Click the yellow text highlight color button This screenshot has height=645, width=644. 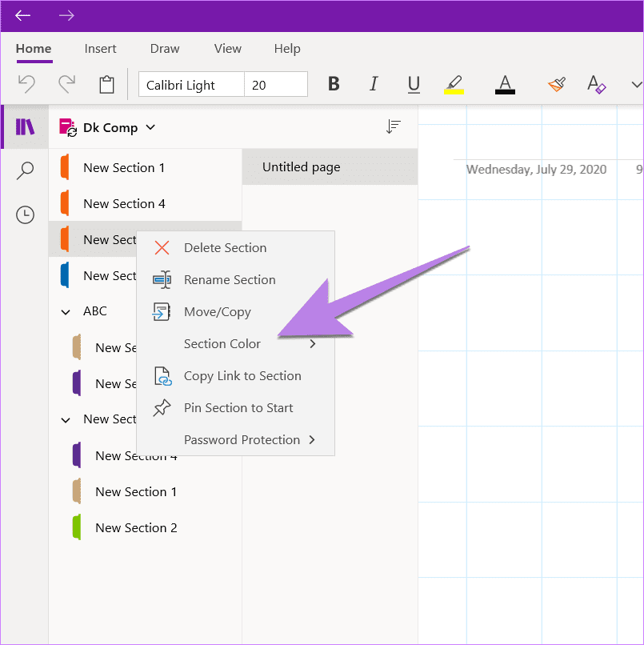coord(454,85)
